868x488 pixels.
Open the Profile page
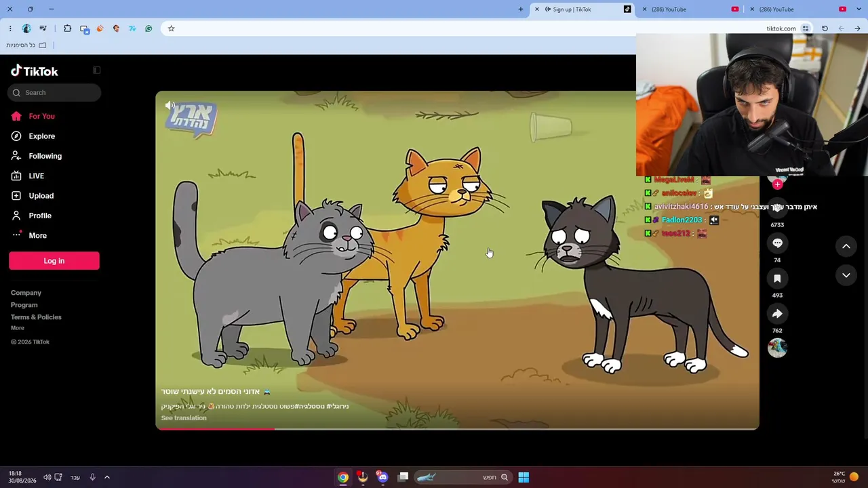click(40, 216)
